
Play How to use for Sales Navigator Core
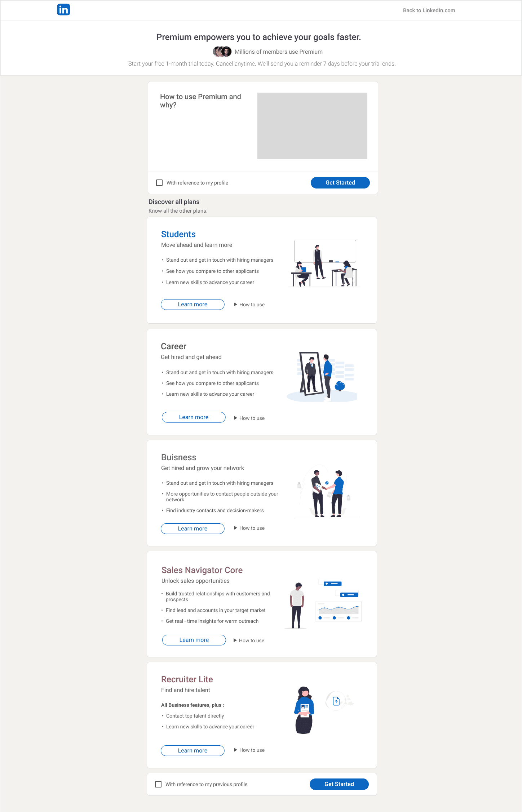[x=249, y=640]
